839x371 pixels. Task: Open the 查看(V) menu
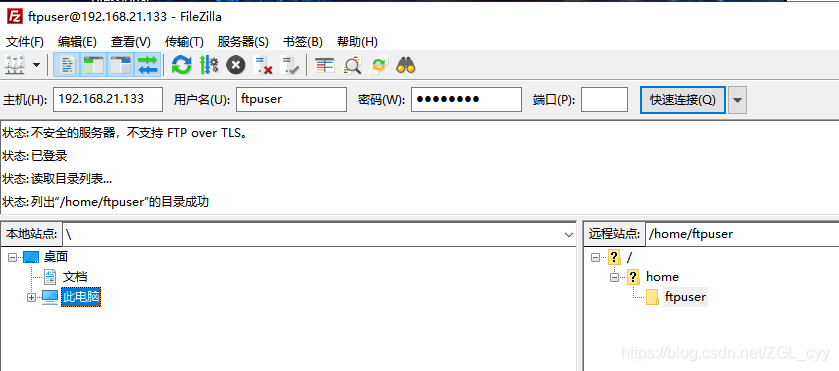pos(131,42)
